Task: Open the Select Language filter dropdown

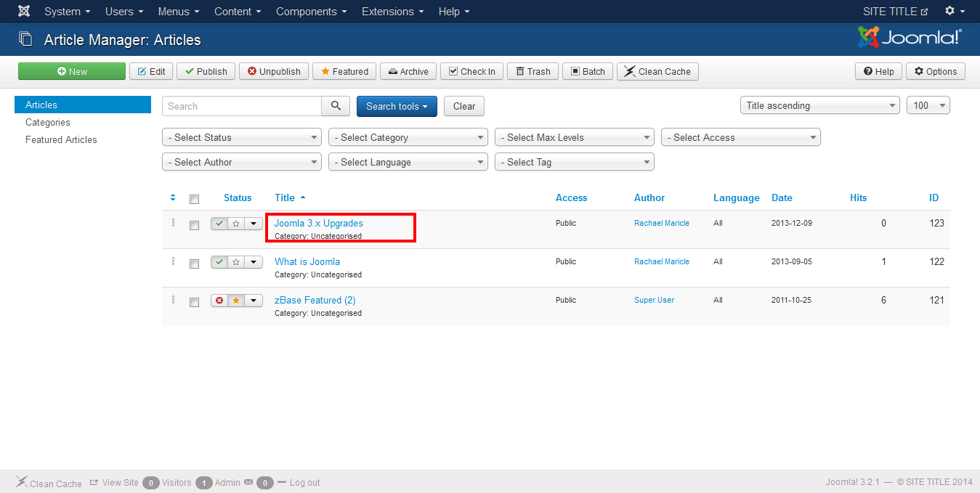Action: coord(408,162)
